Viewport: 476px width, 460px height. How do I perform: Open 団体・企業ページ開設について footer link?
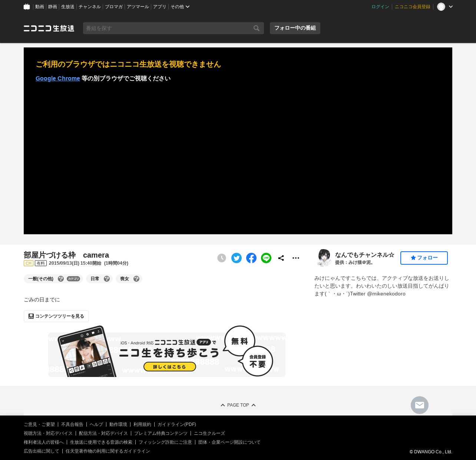coord(229,442)
